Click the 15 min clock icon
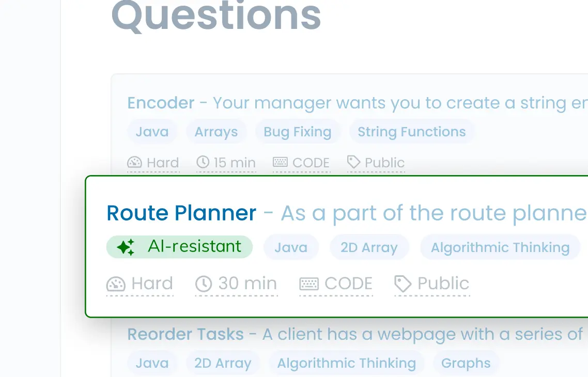The height and width of the screenshot is (377, 588). click(x=203, y=163)
